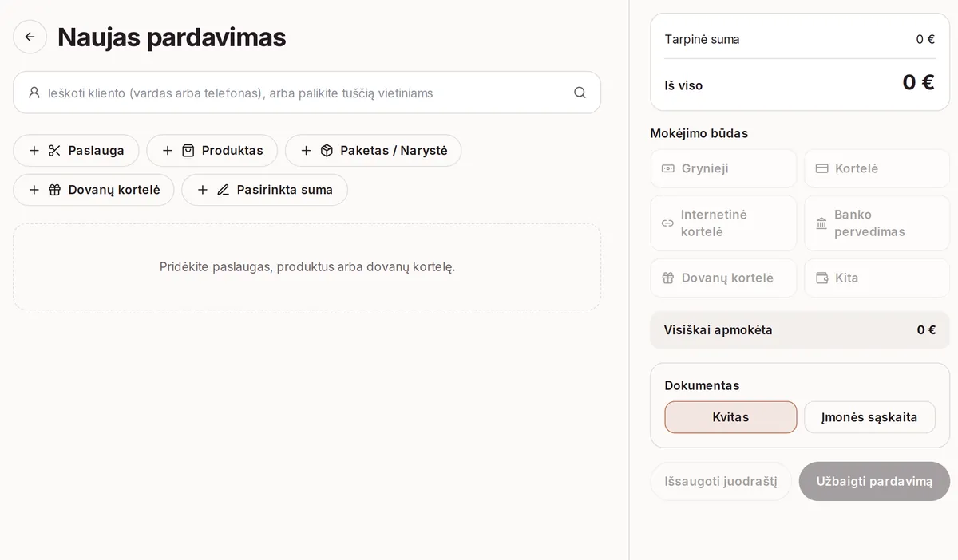Add a Paslauga service item
Viewport: 958px width, 560px height.
coord(76,151)
